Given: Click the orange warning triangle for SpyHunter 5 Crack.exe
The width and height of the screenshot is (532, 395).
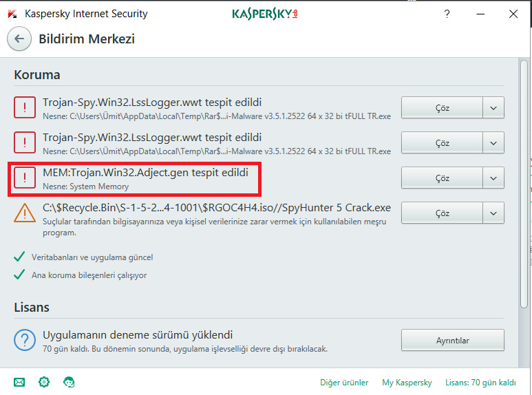Looking at the screenshot, I should tap(25, 213).
